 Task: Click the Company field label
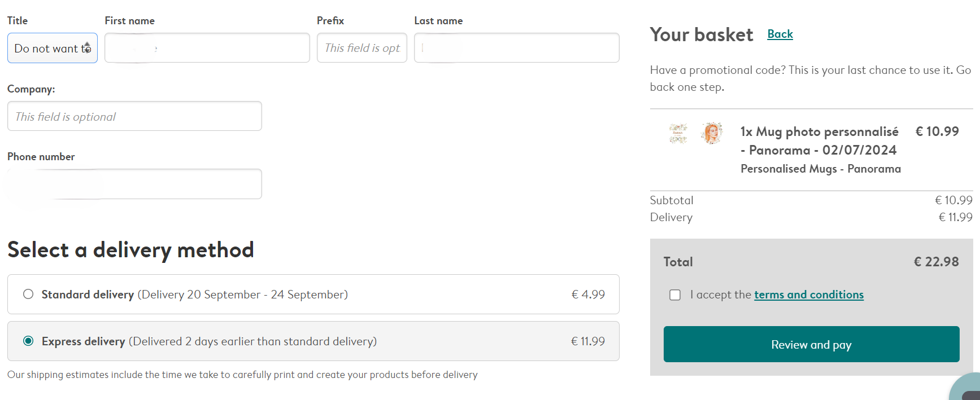pyautogui.click(x=31, y=89)
